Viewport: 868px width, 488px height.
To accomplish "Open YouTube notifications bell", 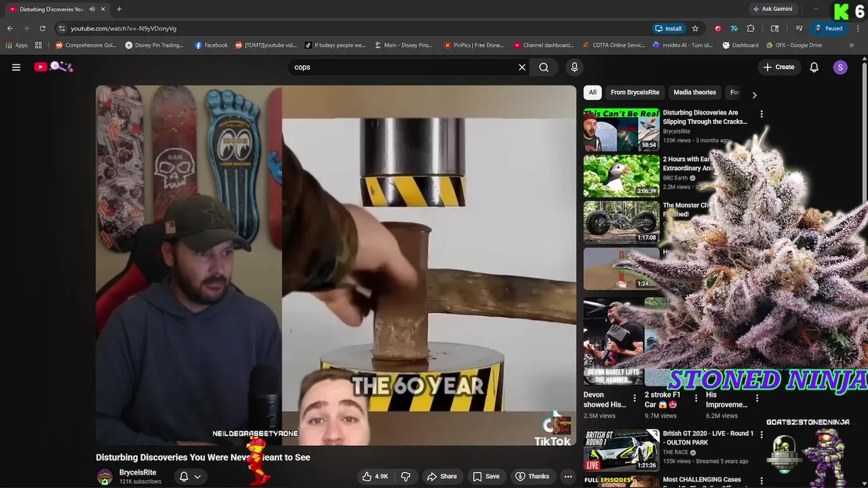I will pyautogui.click(x=814, y=67).
